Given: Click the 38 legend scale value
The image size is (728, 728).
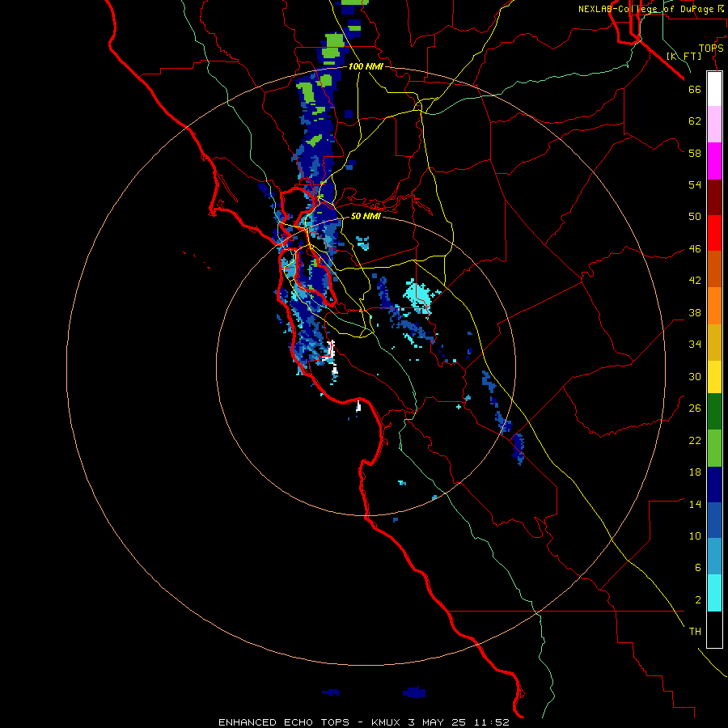Looking at the screenshot, I should click(x=695, y=312).
